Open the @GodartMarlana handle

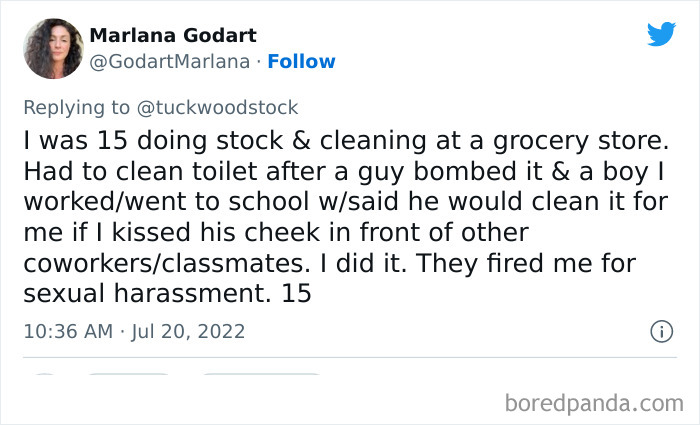(169, 62)
